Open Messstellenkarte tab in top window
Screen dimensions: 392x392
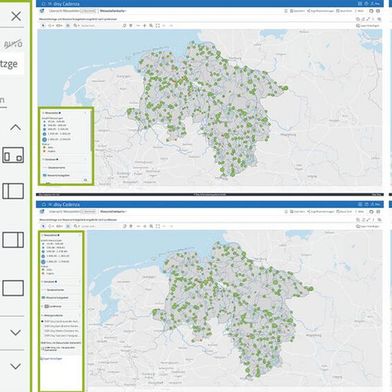[x=113, y=11]
